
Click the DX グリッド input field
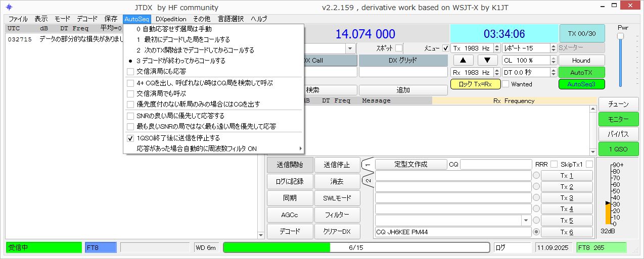coord(403,72)
